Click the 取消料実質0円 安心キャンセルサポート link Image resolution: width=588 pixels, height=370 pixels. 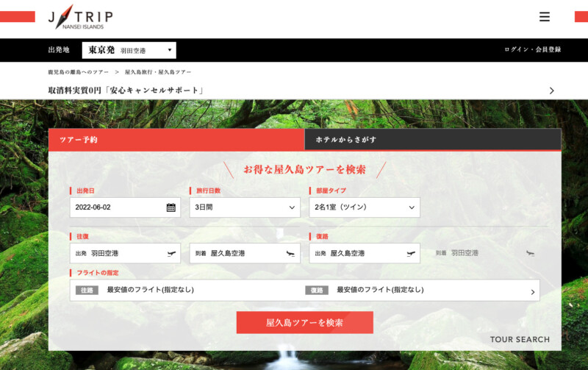(x=126, y=90)
